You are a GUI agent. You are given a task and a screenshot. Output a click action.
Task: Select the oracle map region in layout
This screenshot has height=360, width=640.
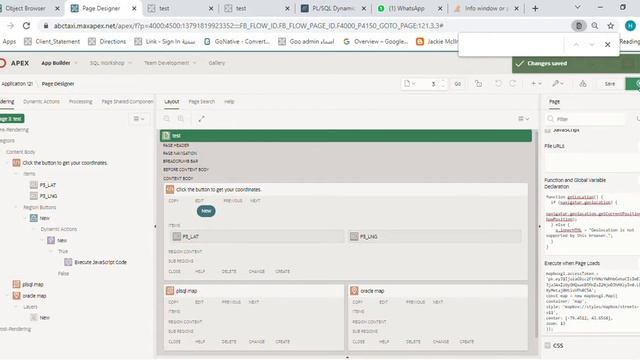(438, 291)
